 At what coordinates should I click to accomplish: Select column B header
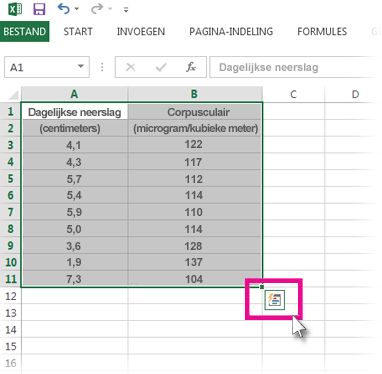[x=195, y=94]
